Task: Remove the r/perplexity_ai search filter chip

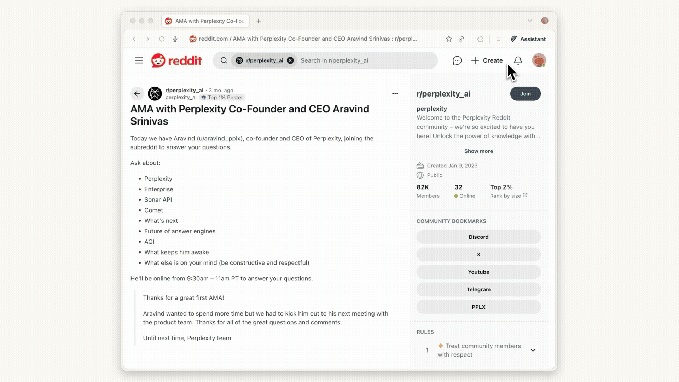Action: (291, 61)
